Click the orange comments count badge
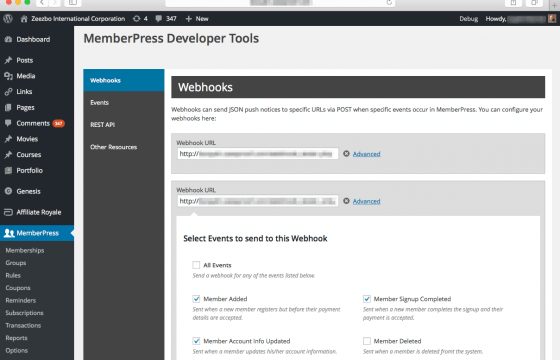 click(x=59, y=124)
